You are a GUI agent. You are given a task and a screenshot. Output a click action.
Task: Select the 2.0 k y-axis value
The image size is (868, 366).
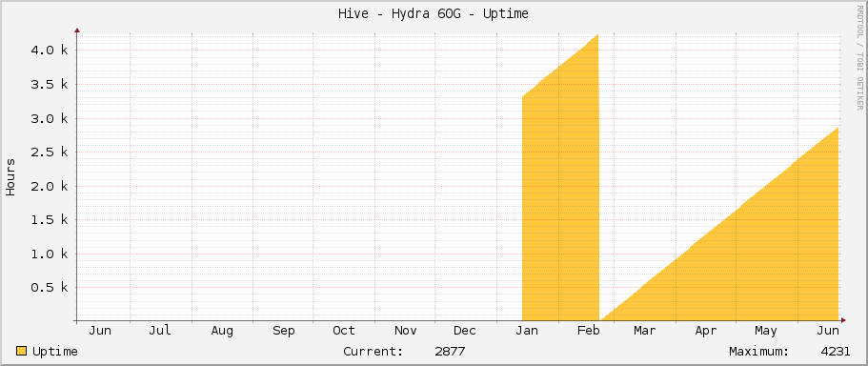tap(50, 186)
